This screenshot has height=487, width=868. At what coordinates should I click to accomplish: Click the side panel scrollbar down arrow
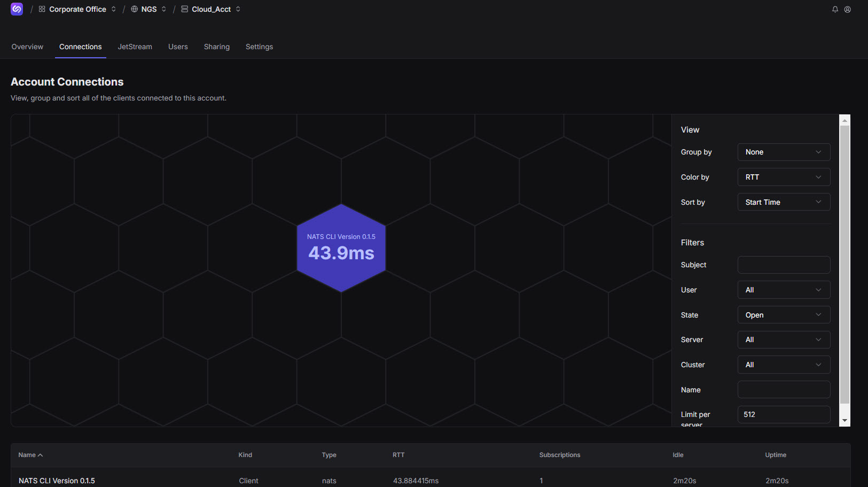[x=844, y=421]
